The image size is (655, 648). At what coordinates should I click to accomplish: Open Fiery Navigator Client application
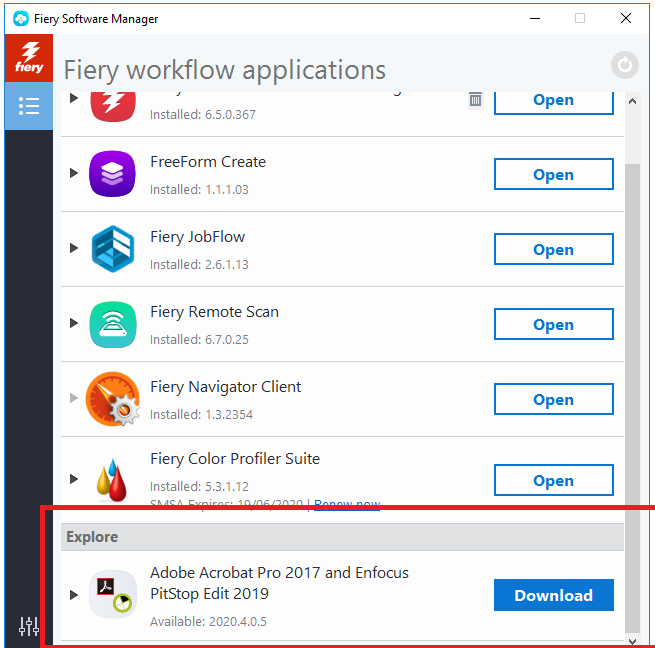point(553,399)
